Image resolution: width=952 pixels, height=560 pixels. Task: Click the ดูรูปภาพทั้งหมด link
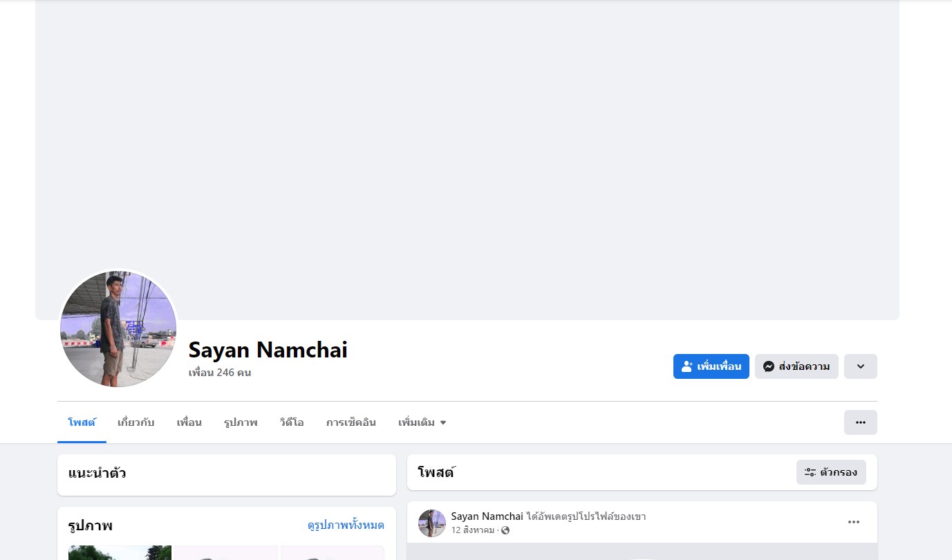coord(346,525)
